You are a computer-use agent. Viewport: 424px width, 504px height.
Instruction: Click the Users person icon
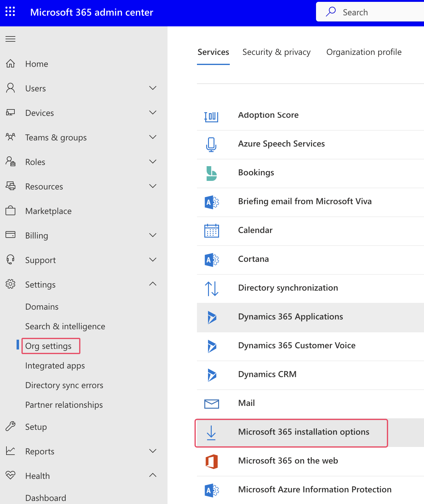click(10, 88)
